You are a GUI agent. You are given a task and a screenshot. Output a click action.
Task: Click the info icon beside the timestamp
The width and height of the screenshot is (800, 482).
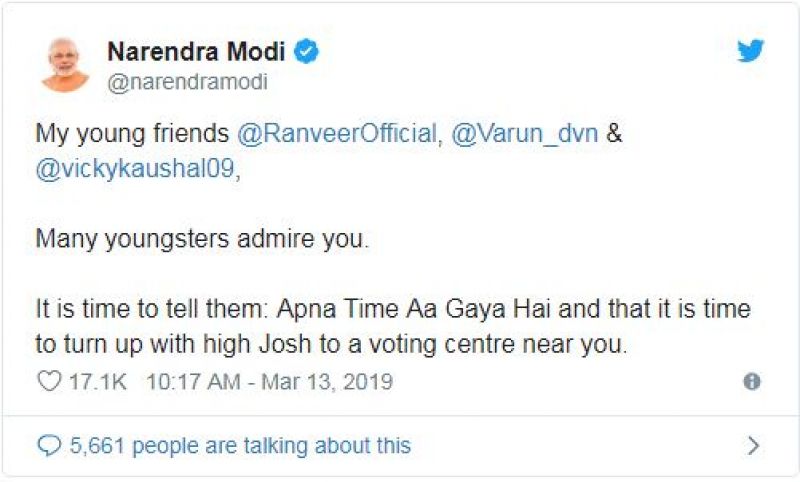click(752, 382)
